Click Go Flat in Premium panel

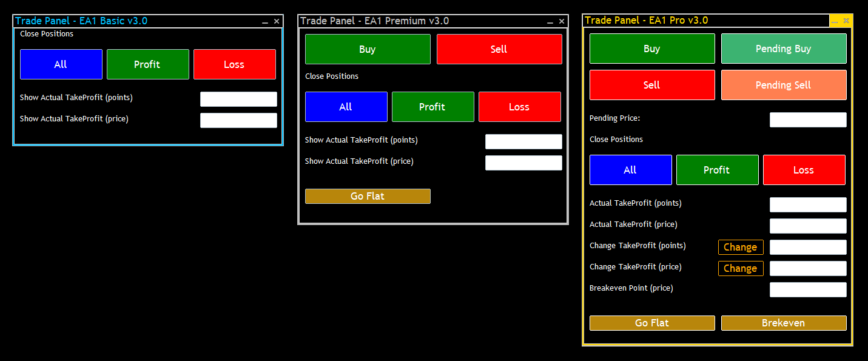point(368,196)
